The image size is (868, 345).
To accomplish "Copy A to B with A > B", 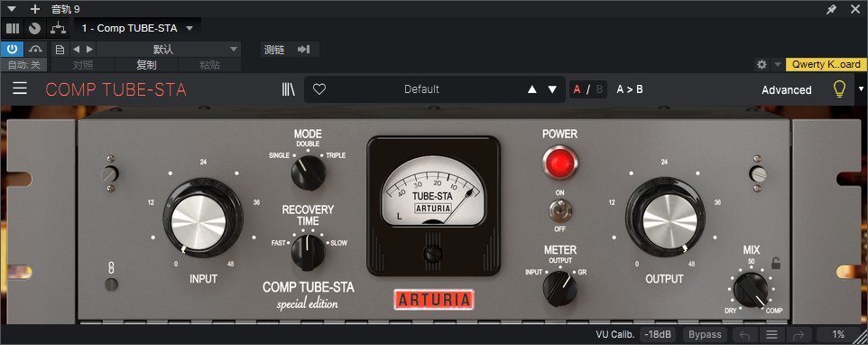I will (x=630, y=89).
